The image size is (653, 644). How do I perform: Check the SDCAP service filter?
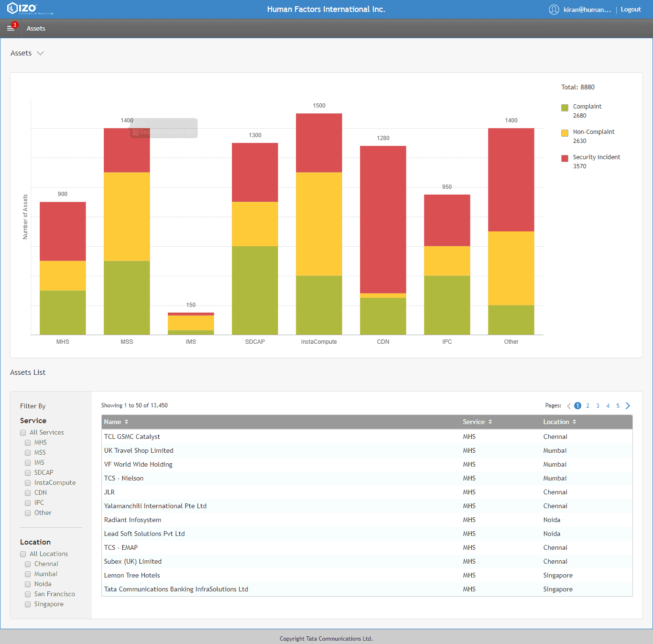[28, 473]
